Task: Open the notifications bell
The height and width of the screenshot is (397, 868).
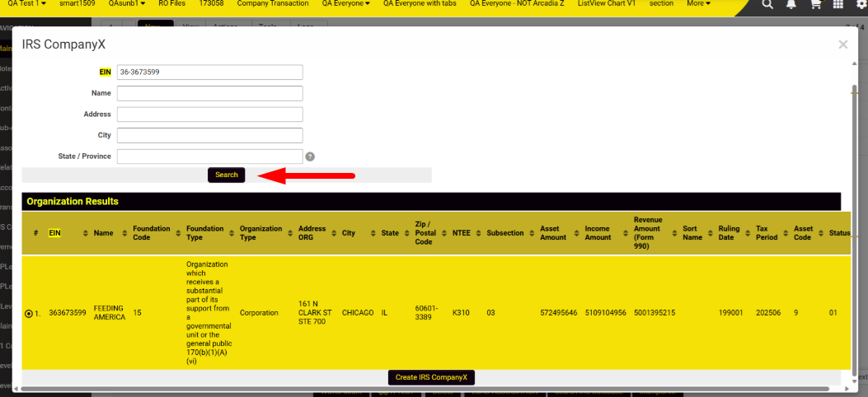Action: point(791,4)
